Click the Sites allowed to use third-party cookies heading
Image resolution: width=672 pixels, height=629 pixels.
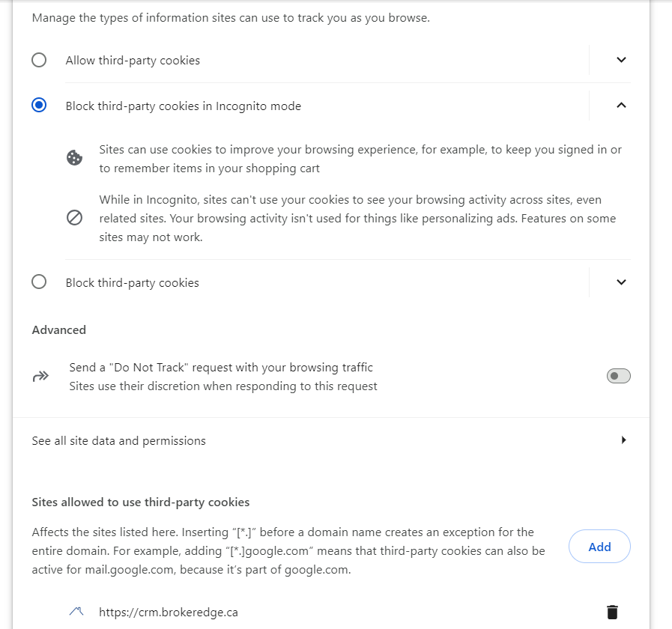(141, 502)
